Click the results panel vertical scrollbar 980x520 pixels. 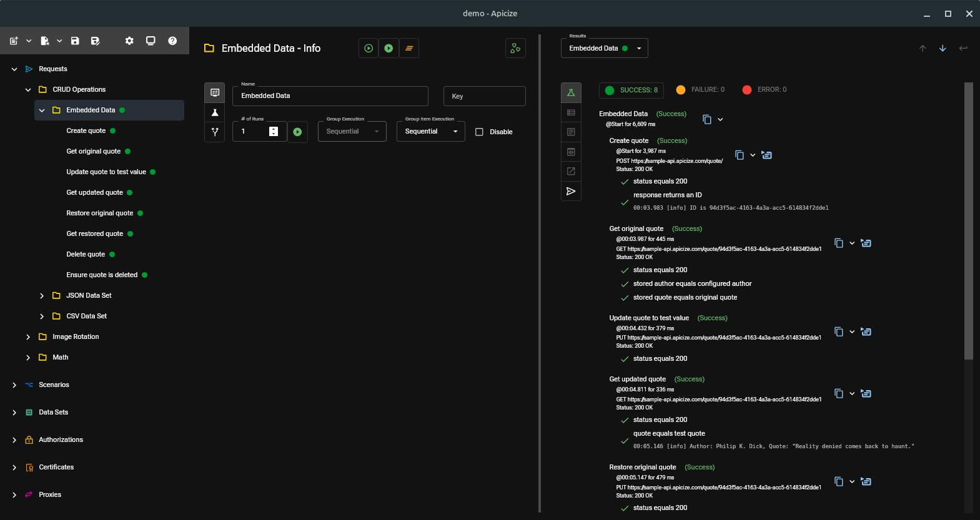point(969,221)
